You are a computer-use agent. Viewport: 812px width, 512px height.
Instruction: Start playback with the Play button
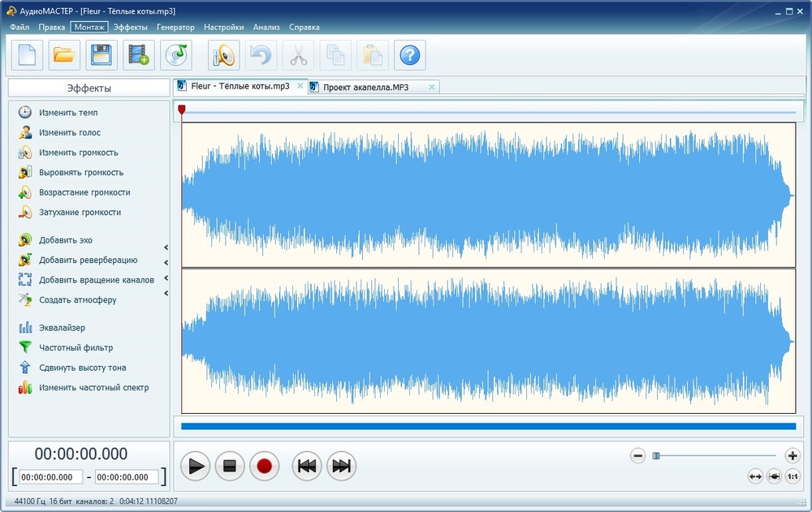(195, 466)
